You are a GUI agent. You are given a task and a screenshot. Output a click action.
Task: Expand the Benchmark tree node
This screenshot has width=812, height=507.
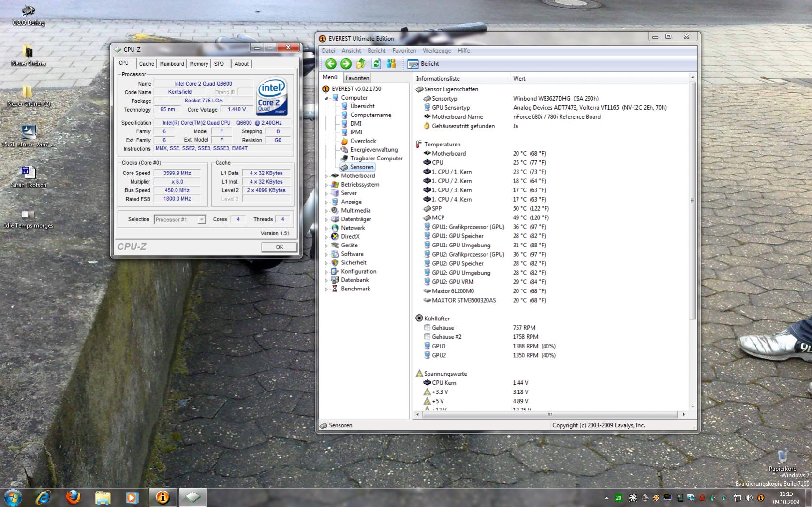[x=326, y=289]
